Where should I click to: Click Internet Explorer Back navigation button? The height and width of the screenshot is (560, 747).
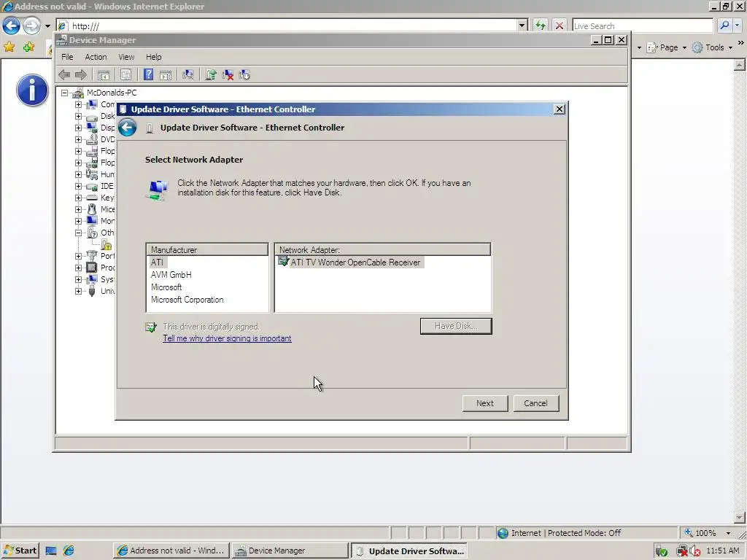(x=12, y=26)
